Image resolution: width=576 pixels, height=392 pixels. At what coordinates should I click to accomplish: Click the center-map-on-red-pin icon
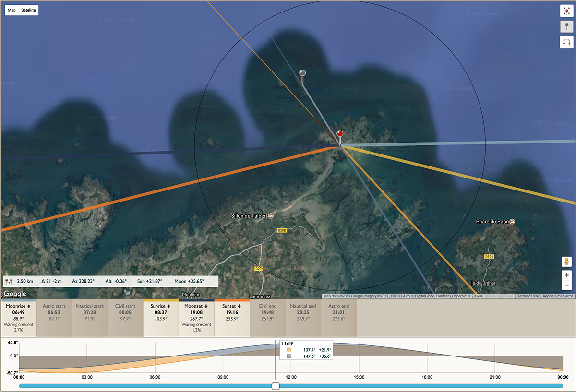pyautogui.click(x=566, y=12)
